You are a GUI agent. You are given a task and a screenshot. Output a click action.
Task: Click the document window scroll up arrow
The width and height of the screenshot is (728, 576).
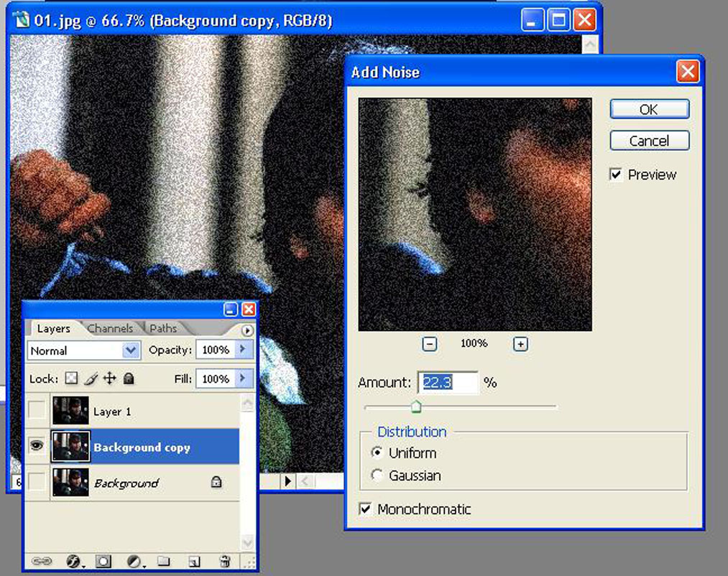point(589,45)
